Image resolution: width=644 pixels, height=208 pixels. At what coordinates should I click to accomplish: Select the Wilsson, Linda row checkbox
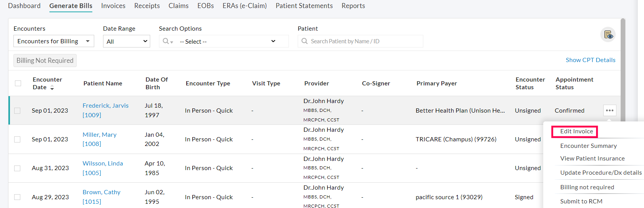point(17,168)
